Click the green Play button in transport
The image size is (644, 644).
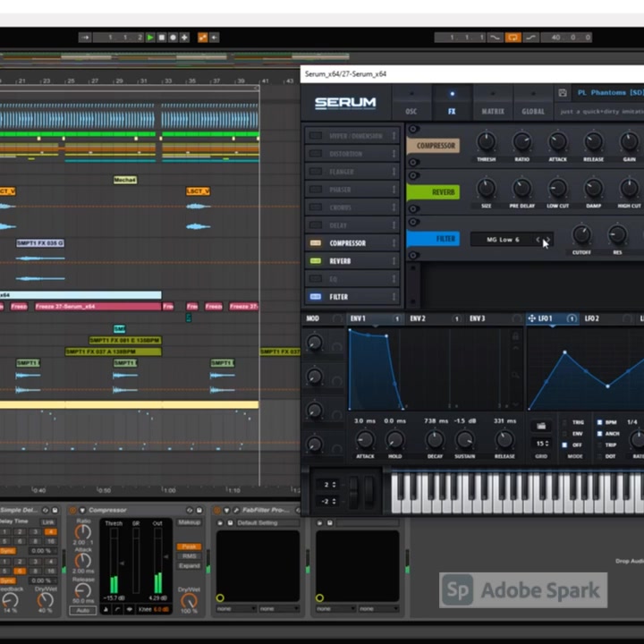[x=150, y=38]
